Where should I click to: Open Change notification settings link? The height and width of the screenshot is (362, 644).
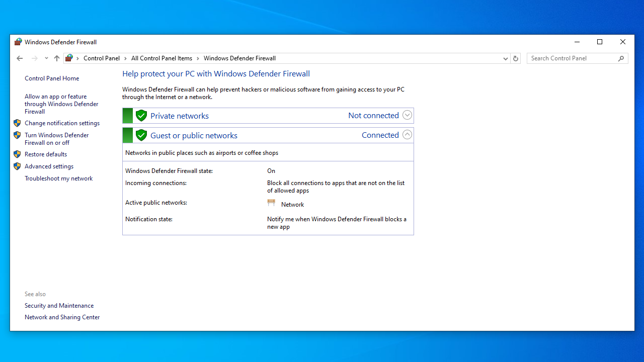pyautogui.click(x=62, y=123)
